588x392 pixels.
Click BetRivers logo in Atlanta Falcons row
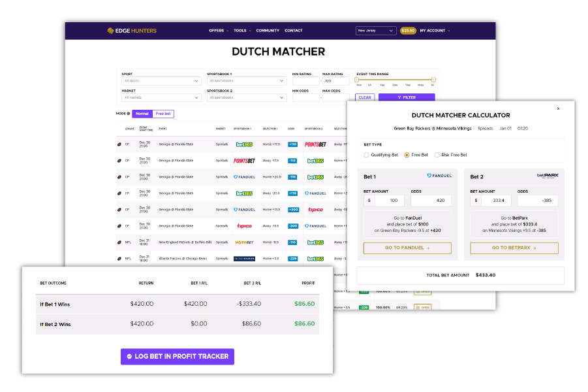pos(244,259)
